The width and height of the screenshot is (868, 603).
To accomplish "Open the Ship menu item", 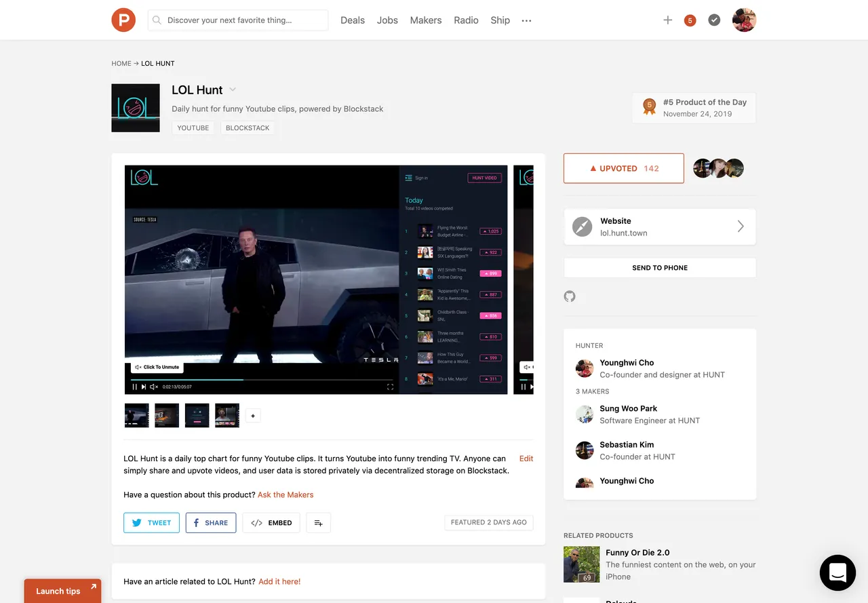I will tap(500, 20).
